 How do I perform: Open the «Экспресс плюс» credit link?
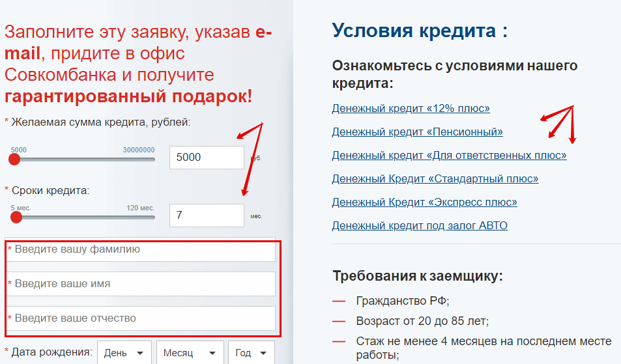[x=425, y=202]
